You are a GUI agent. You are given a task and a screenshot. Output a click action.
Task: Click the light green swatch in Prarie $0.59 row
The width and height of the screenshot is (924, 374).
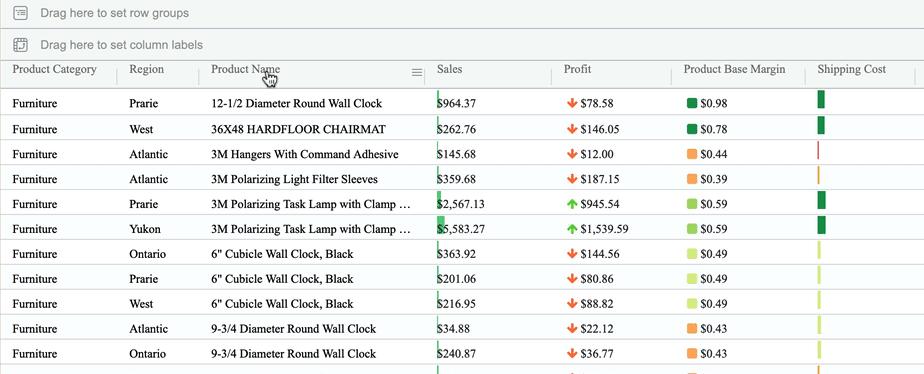(x=692, y=204)
